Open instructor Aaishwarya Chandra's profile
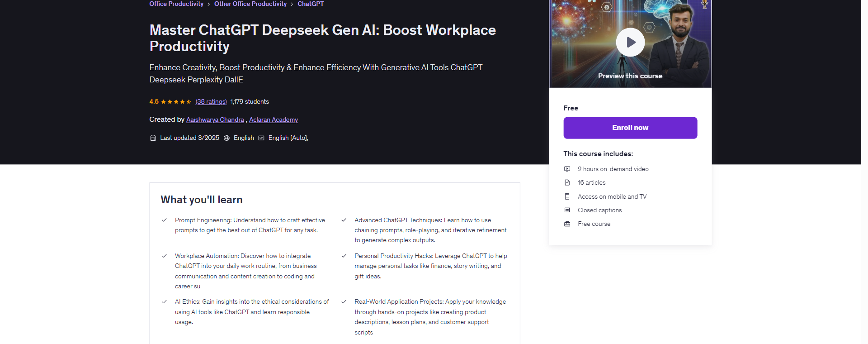 [215, 119]
